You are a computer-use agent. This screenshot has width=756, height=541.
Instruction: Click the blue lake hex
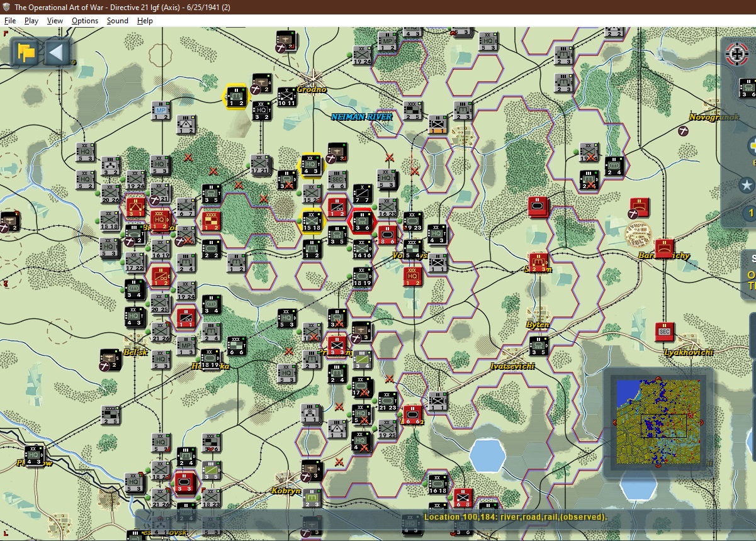[x=488, y=455]
